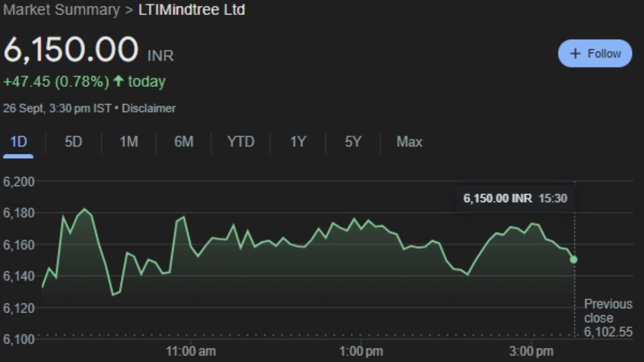Open the Market Summary breadcrumb link
This screenshot has height=362, width=644.
(x=62, y=10)
